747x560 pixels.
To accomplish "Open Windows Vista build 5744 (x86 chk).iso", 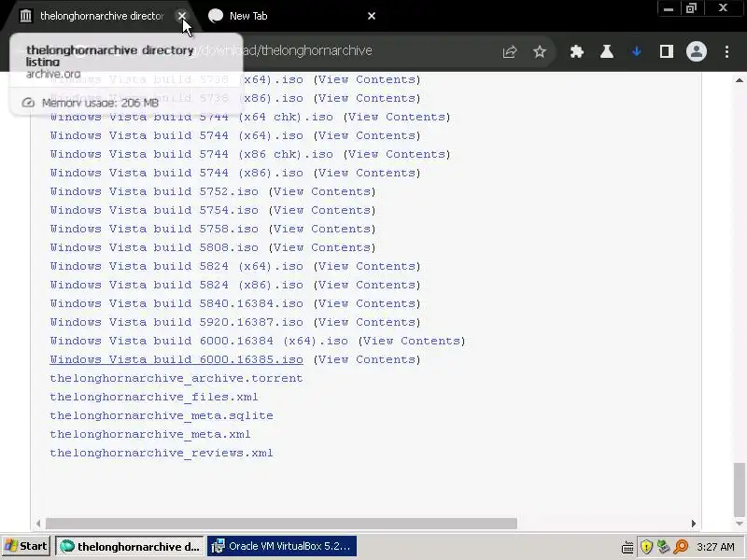I will click(191, 154).
